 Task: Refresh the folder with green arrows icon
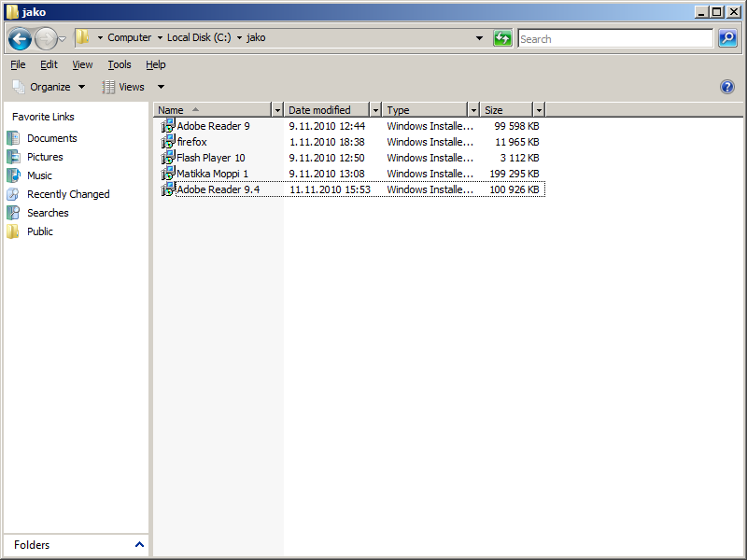[x=502, y=38]
